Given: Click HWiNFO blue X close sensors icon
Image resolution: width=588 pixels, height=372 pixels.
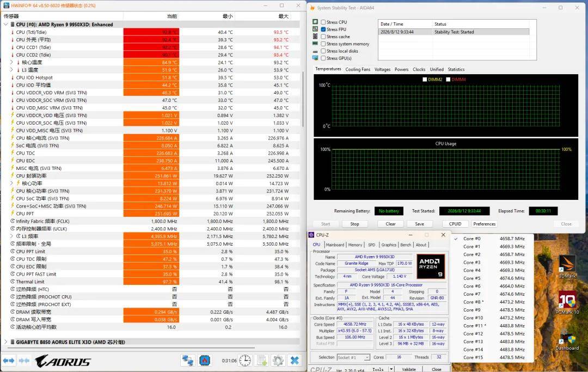Looking at the screenshot, I should click(295, 361).
